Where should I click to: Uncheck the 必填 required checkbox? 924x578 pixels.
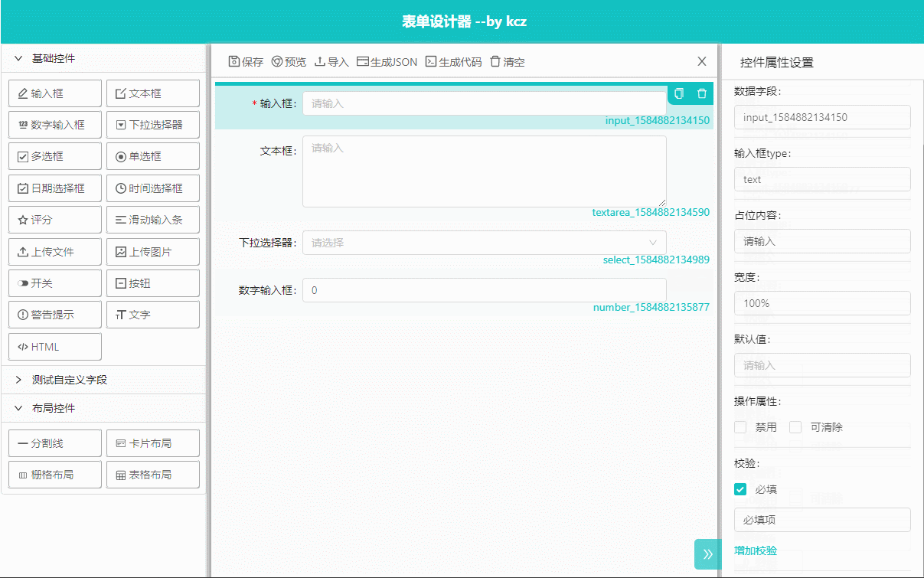pyautogui.click(x=740, y=489)
